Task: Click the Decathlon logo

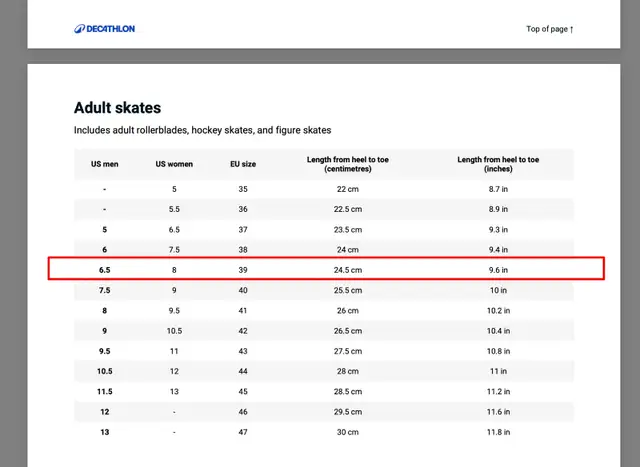Action: click(104, 29)
